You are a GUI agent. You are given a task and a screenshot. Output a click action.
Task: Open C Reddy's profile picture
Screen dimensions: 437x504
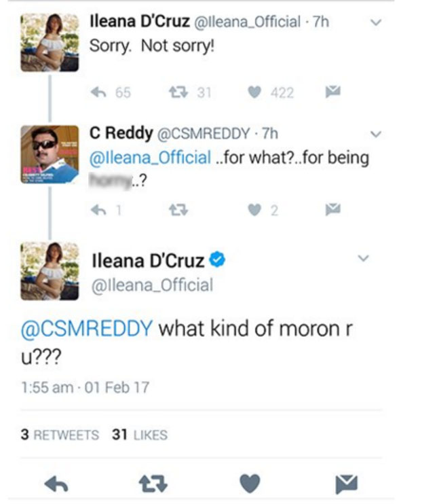coord(50,154)
